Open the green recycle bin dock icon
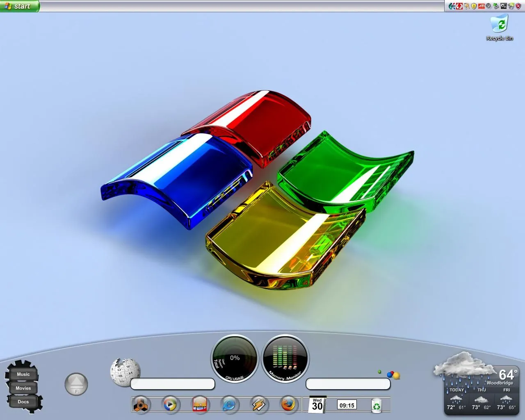 coord(376,406)
